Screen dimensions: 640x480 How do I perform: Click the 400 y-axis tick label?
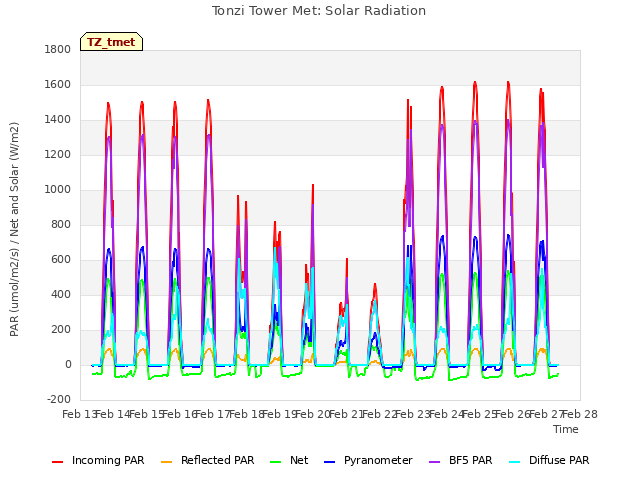61,295
